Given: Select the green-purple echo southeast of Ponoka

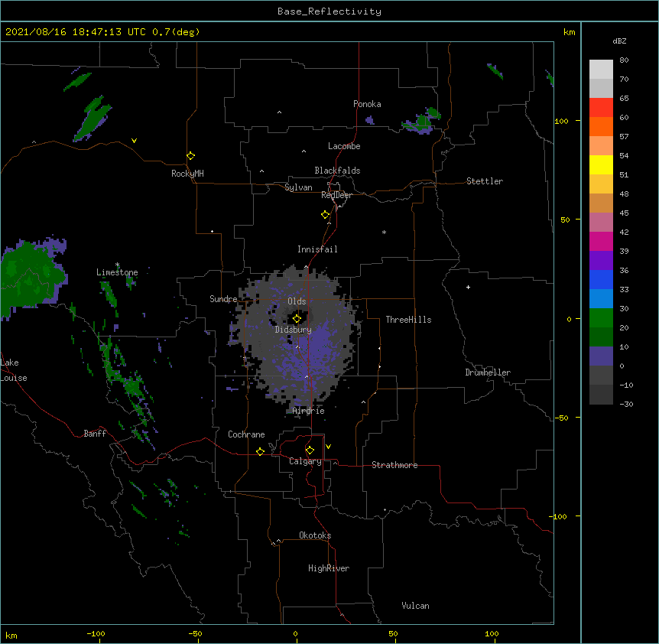Looking at the screenshot, I should click(421, 121).
